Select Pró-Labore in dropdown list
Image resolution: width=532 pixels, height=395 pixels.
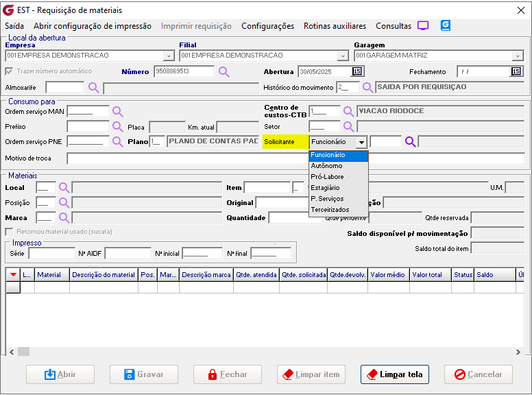339,177
